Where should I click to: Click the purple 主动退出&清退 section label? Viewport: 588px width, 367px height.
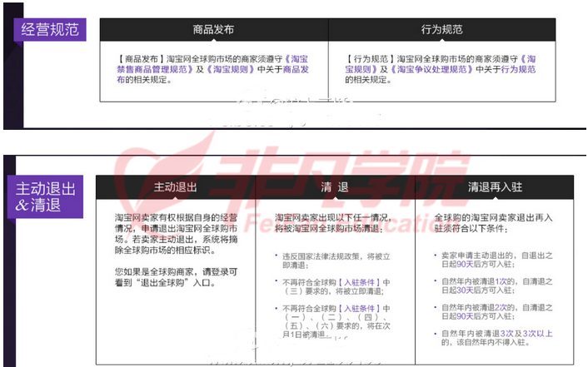pos(45,196)
